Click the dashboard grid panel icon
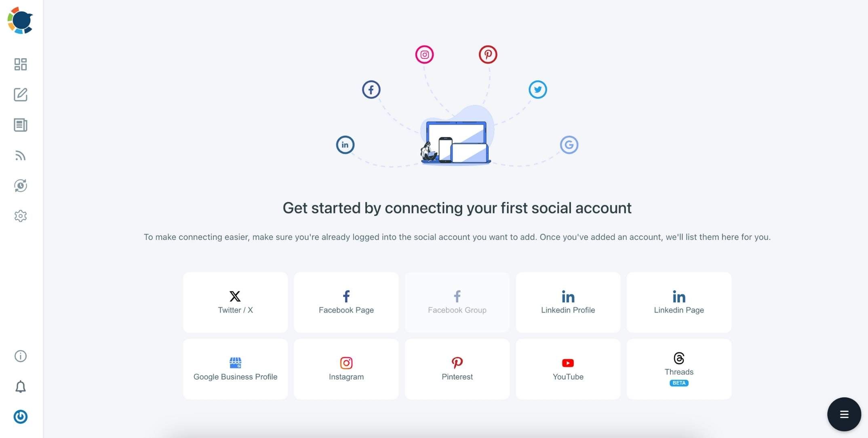 click(20, 63)
